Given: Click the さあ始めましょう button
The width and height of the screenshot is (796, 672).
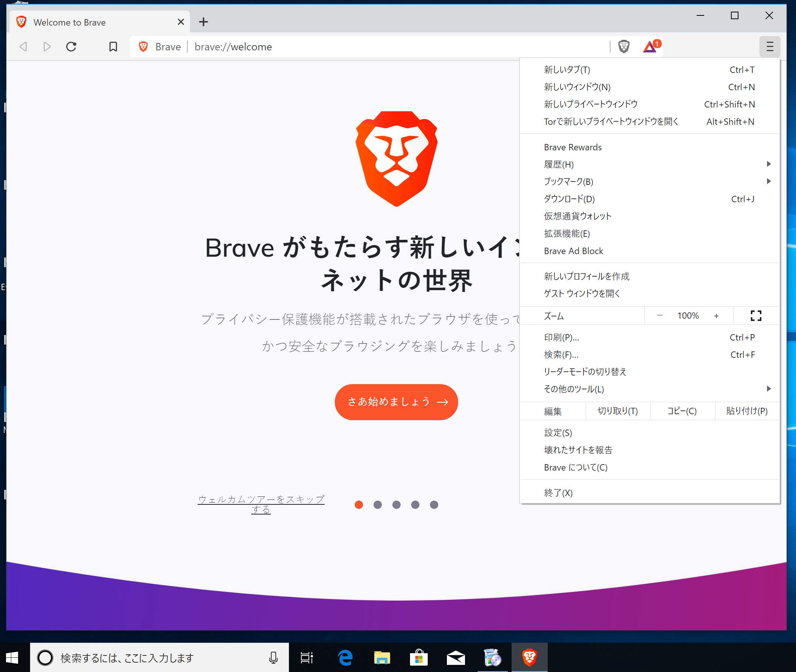Looking at the screenshot, I should [396, 402].
